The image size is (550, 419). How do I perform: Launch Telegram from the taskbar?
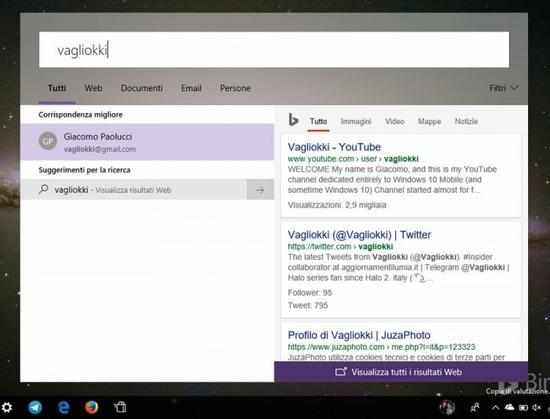pos(35,407)
